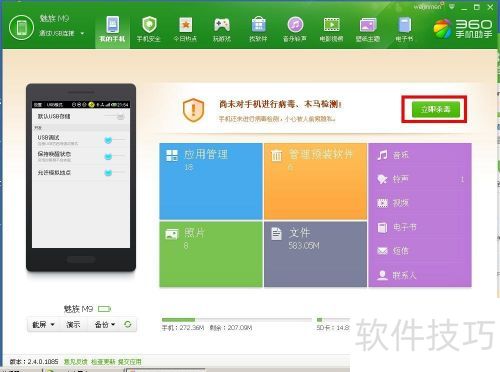Click the 检查更新 link

point(103,362)
